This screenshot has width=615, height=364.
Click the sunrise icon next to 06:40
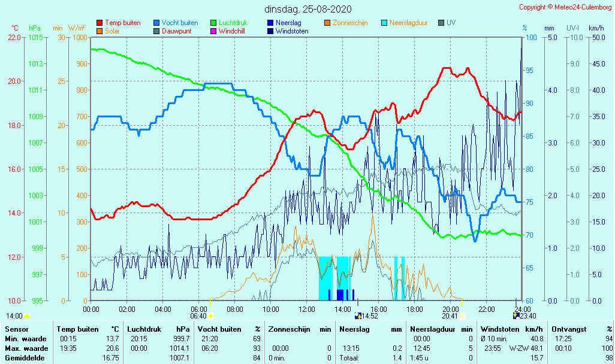tap(210, 316)
